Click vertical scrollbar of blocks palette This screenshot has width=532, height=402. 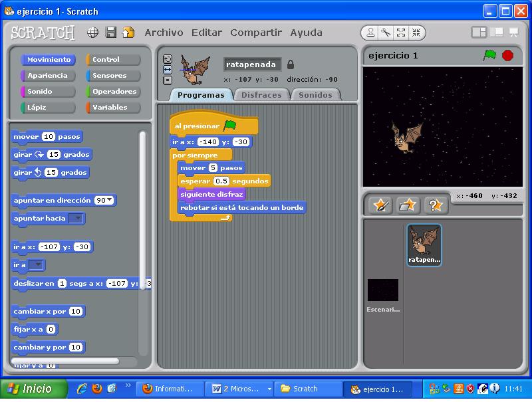coord(142,210)
